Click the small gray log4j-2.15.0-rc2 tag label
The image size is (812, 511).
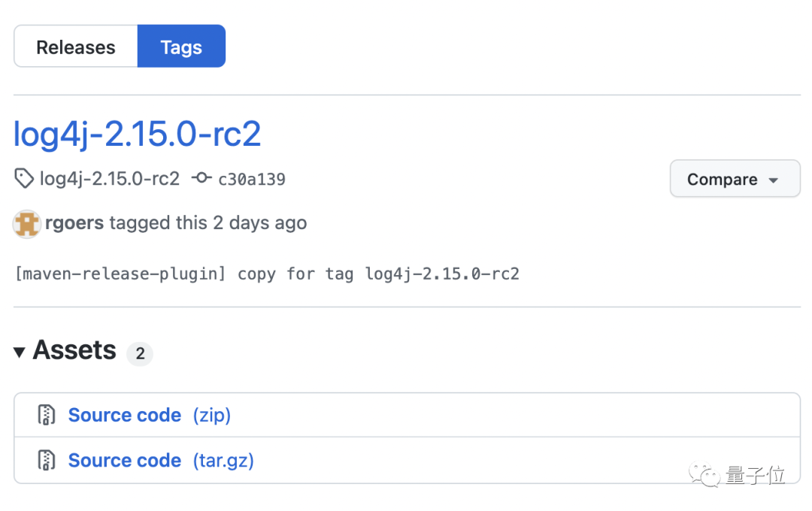tap(110, 179)
